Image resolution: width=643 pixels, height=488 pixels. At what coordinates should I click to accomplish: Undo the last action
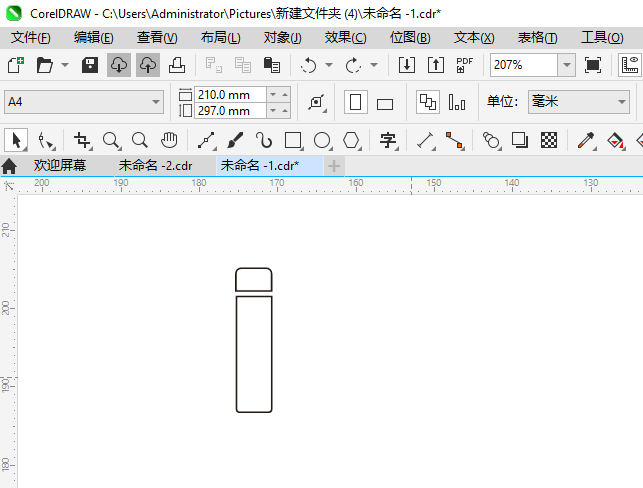point(309,65)
